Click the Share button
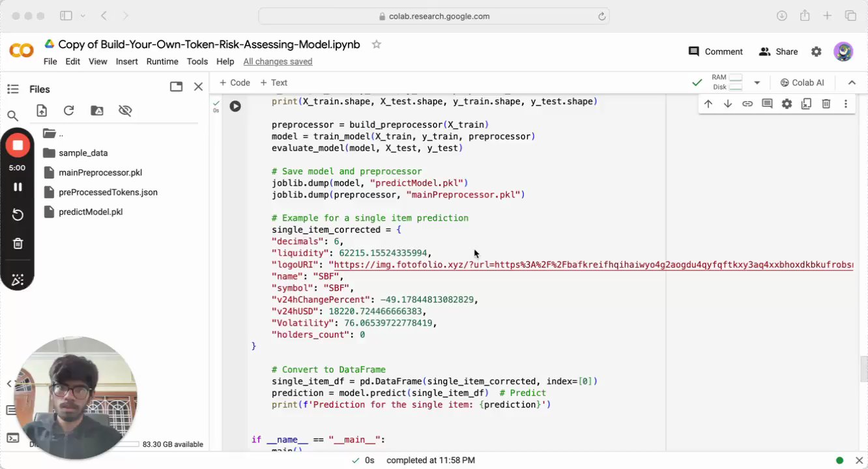 (778, 51)
